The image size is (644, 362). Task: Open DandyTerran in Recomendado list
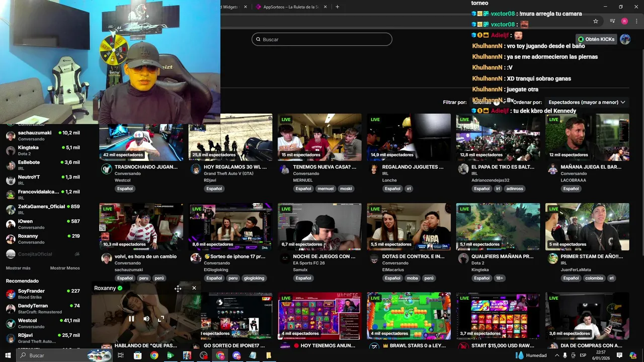pyautogui.click(x=43, y=308)
